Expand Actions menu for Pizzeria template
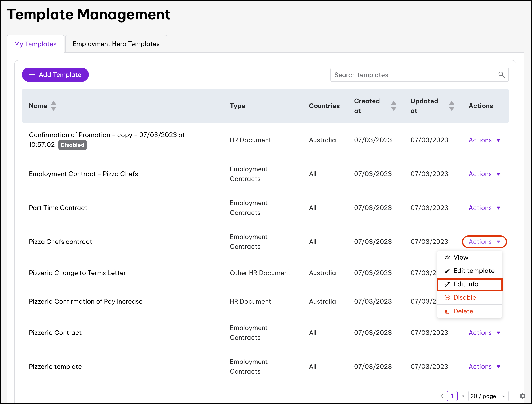The image size is (532, 404). [x=484, y=367]
